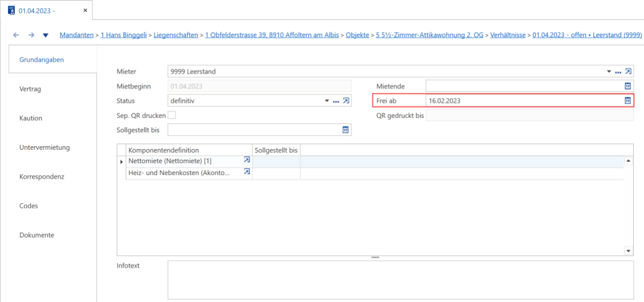This screenshot has width=644, height=302.
Task: Open calendar picker for Sollgestellt bis field
Action: coord(346,130)
